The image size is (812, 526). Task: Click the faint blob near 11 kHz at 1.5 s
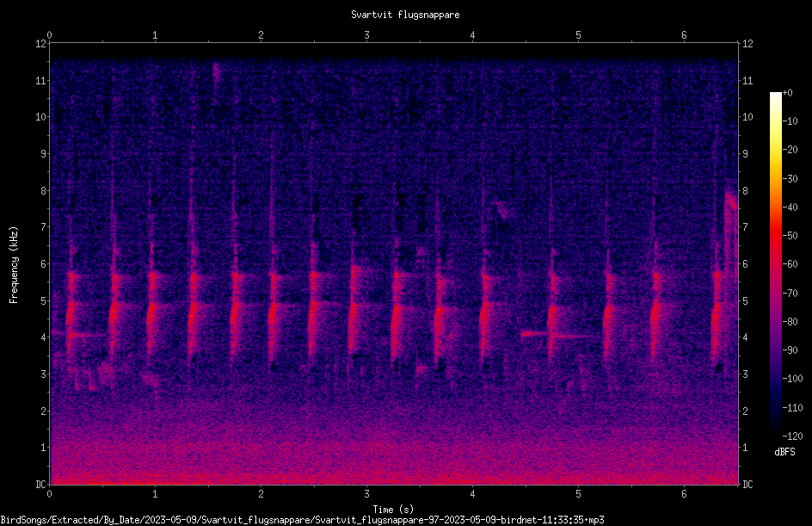(216, 71)
